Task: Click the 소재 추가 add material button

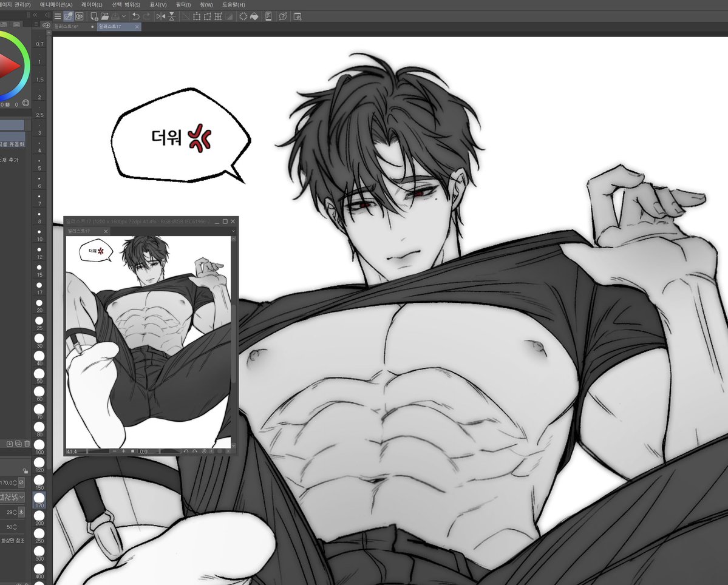Action: (9, 160)
